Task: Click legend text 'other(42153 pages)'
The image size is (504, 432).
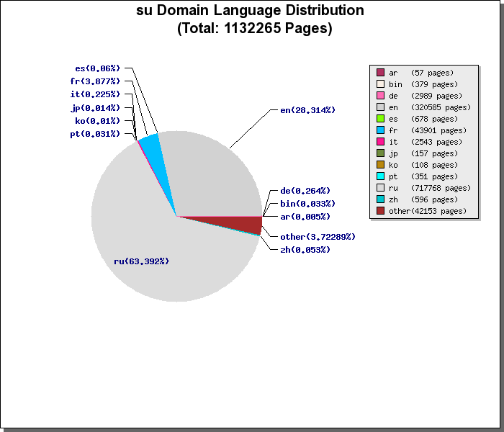Action: click(x=428, y=211)
